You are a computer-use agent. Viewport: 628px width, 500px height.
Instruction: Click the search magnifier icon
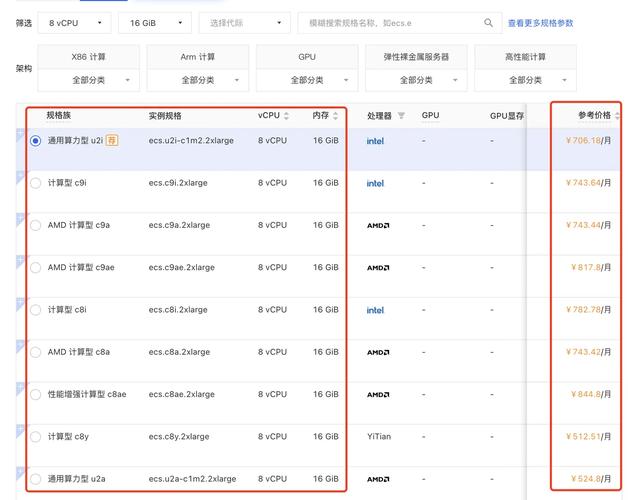[x=488, y=22]
